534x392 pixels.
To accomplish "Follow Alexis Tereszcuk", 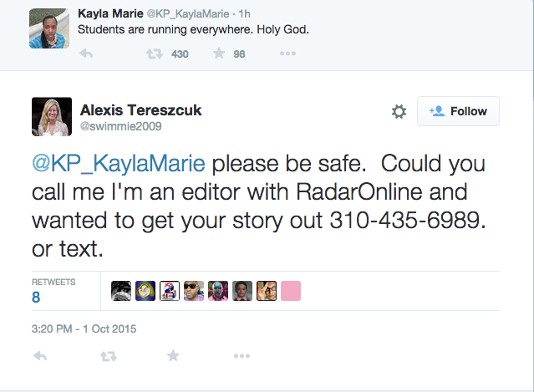I will [x=458, y=111].
